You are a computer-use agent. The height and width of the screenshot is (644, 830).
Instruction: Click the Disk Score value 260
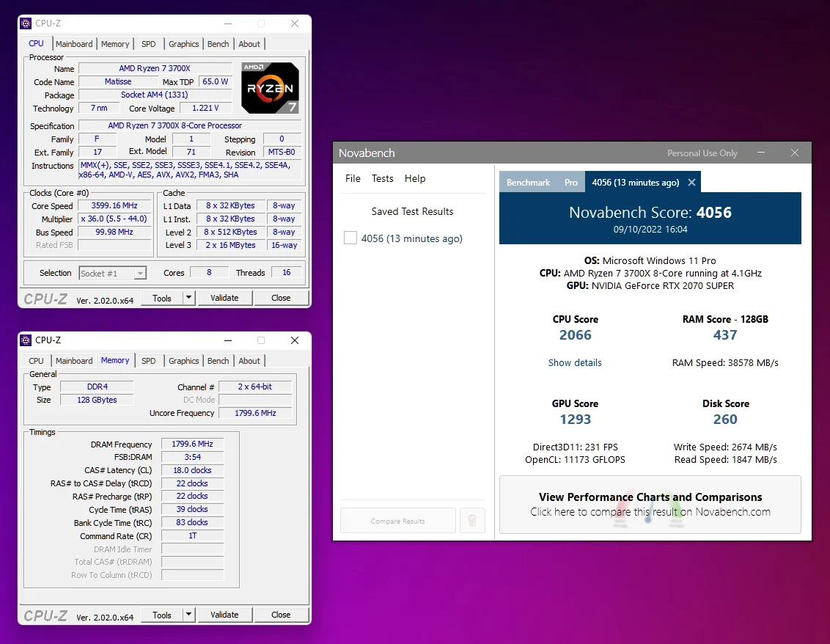click(x=725, y=420)
